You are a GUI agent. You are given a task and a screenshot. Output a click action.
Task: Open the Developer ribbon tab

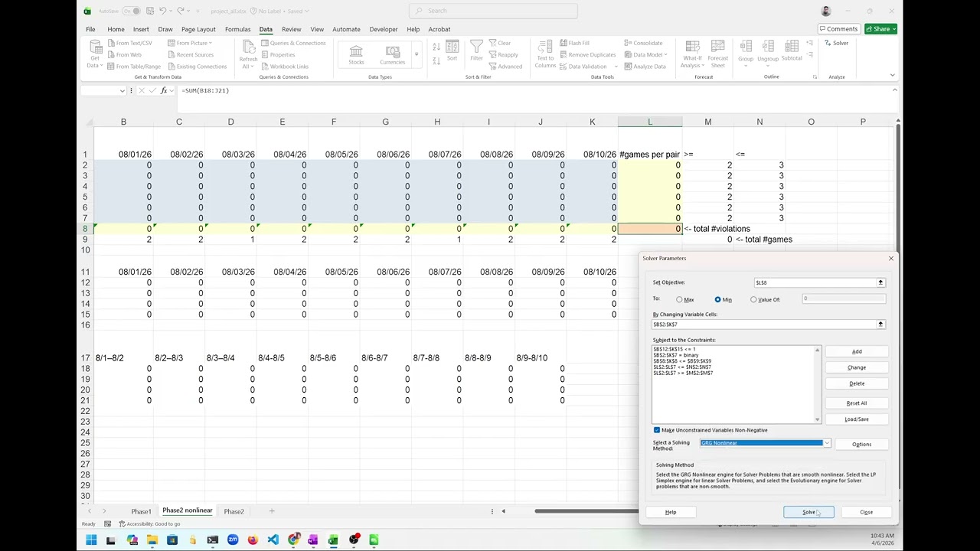click(x=384, y=29)
